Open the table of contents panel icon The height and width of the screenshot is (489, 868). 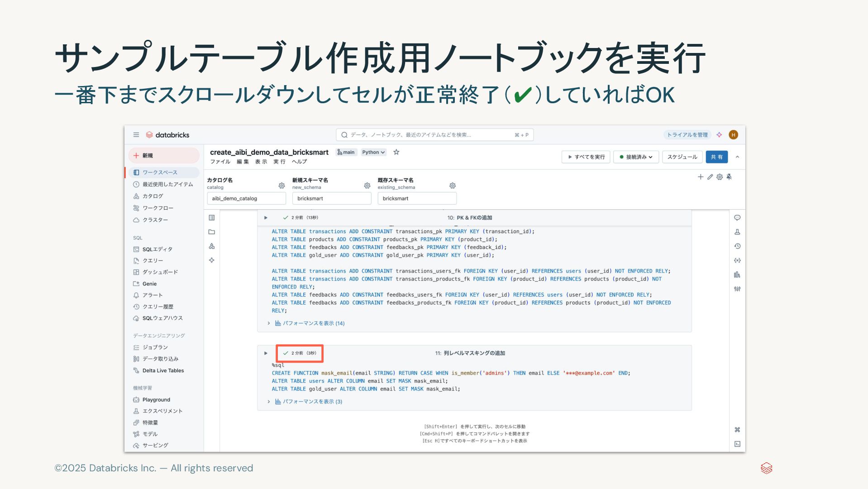(212, 218)
